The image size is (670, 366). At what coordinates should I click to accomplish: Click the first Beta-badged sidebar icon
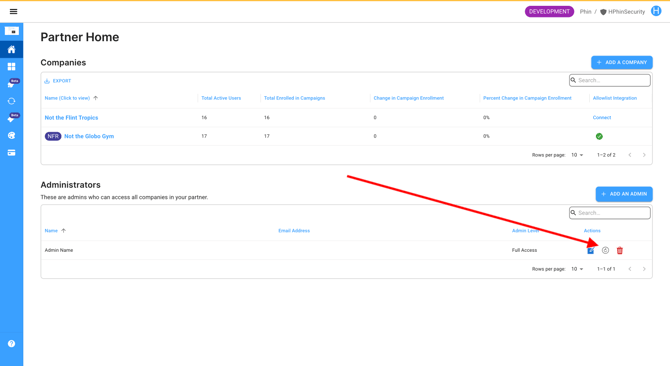click(12, 83)
